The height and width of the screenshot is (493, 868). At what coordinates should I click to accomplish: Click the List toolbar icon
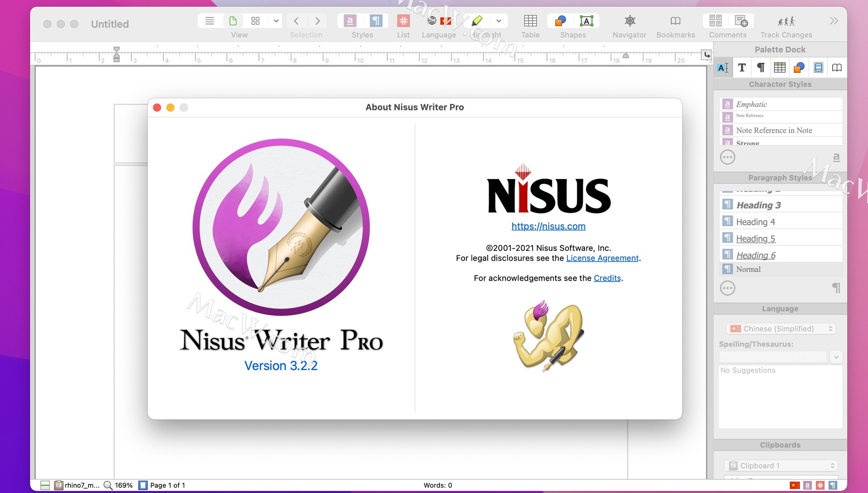click(403, 21)
